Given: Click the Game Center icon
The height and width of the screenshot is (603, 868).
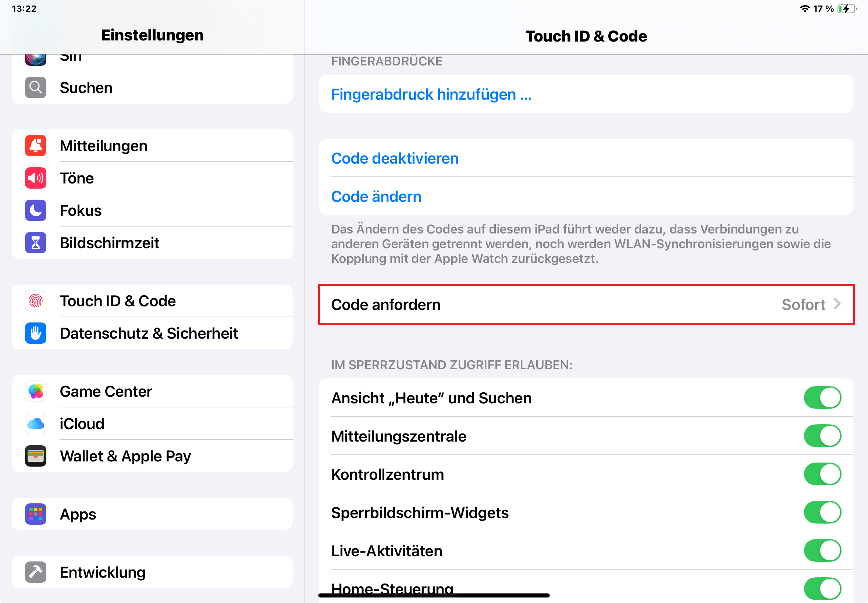Looking at the screenshot, I should 35,392.
